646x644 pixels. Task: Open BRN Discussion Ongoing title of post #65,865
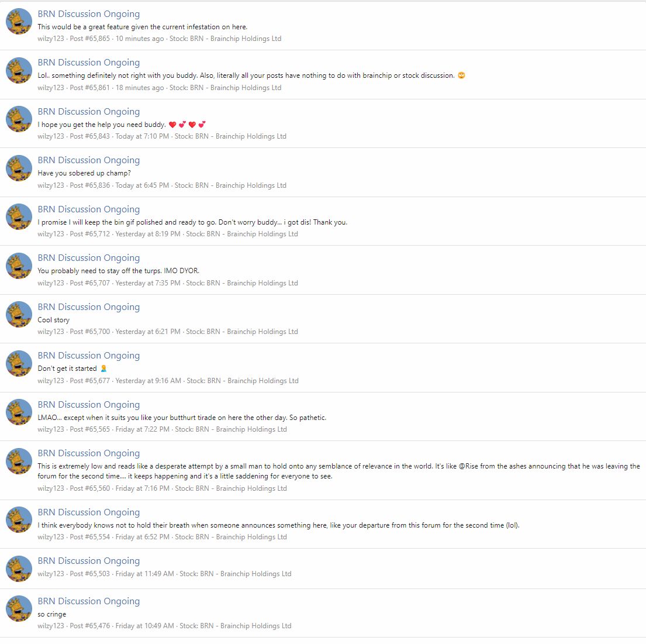click(89, 14)
